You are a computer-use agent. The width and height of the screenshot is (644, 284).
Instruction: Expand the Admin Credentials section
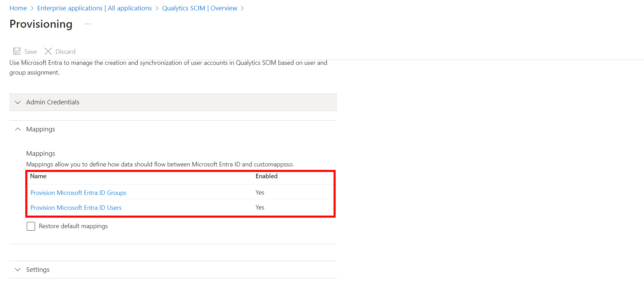173,102
